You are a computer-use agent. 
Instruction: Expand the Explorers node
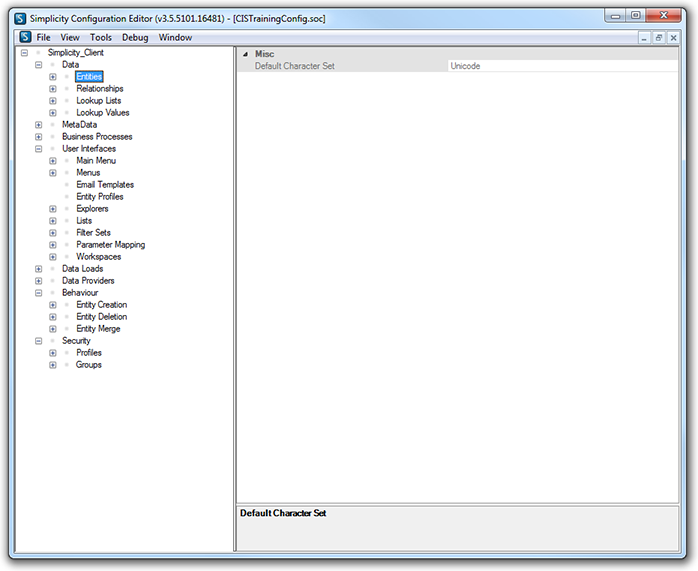(x=53, y=209)
